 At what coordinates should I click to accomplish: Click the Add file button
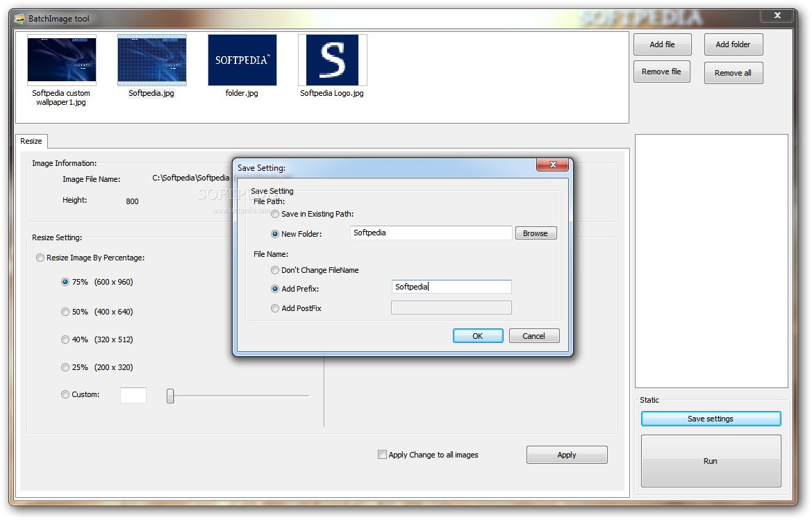(663, 44)
